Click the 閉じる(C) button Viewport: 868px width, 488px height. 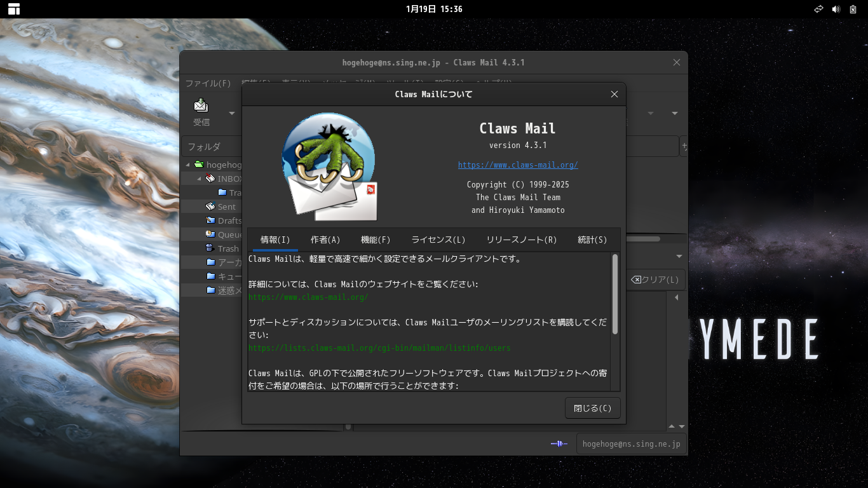tap(592, 409)
